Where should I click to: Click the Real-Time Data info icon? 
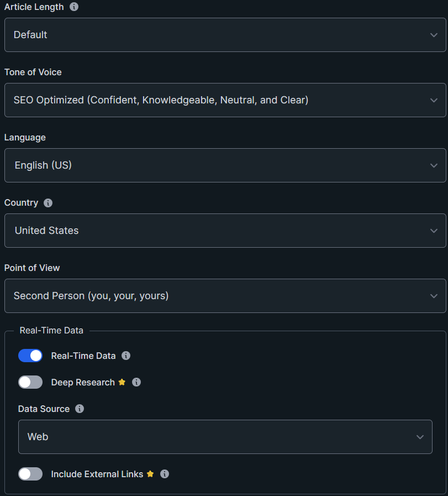(126, 356)
